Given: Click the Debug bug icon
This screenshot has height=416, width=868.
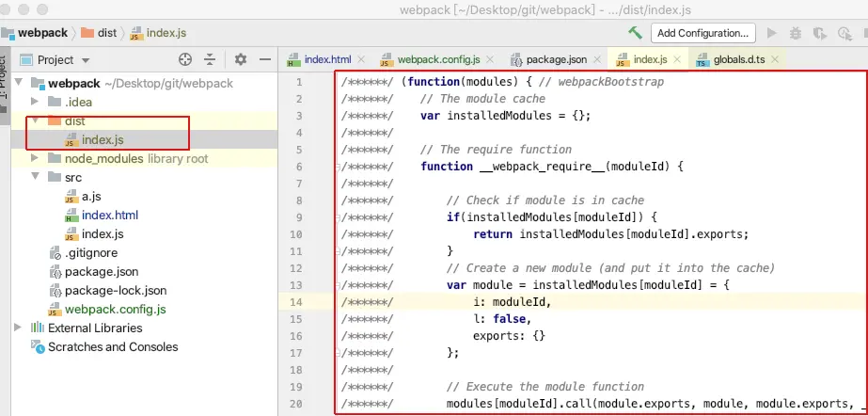Looking at the screenshot, I should (796, 33).
